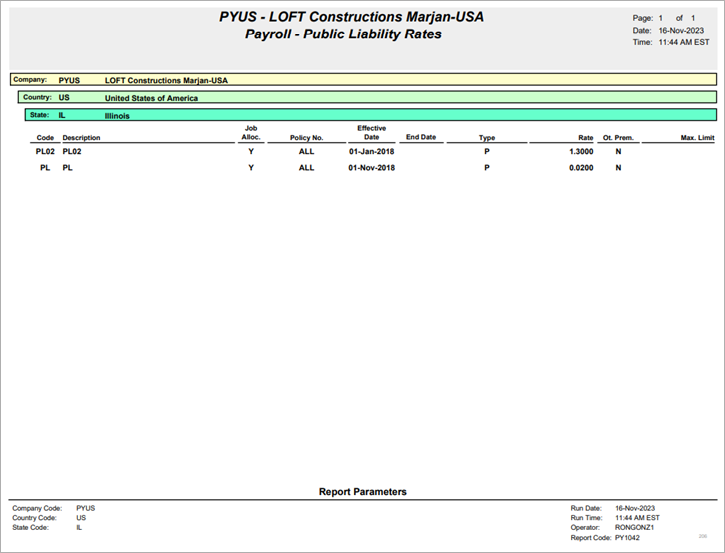
Task: Click the State Code value 'IL' in footer
Action: click(x=79, y=528)
